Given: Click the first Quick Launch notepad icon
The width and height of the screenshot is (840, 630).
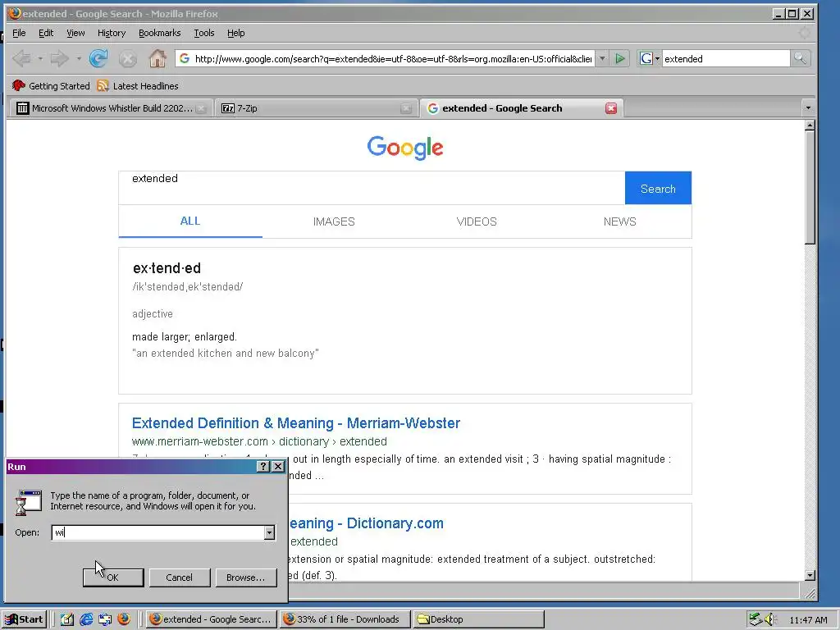Looking at the screenshot, I should click(x=67, y=619).
